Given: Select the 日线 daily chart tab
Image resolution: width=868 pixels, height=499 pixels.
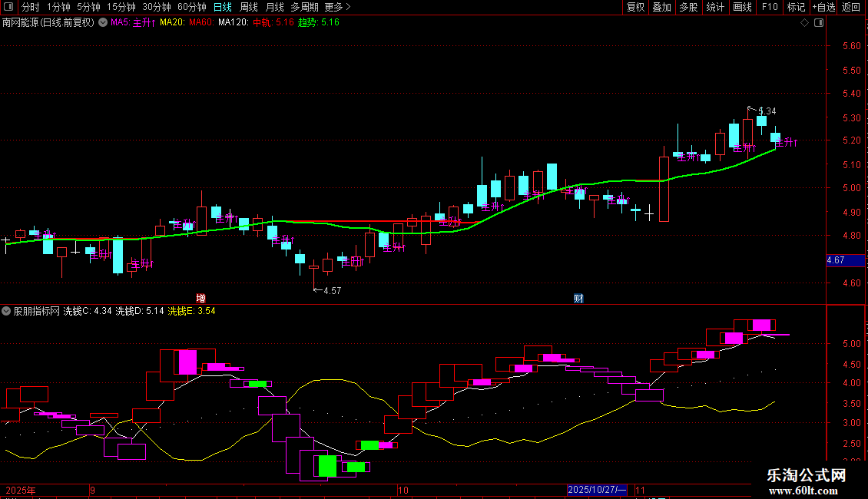Looking at the screenshot, I should pyautogui.click(x=223, y=7).
